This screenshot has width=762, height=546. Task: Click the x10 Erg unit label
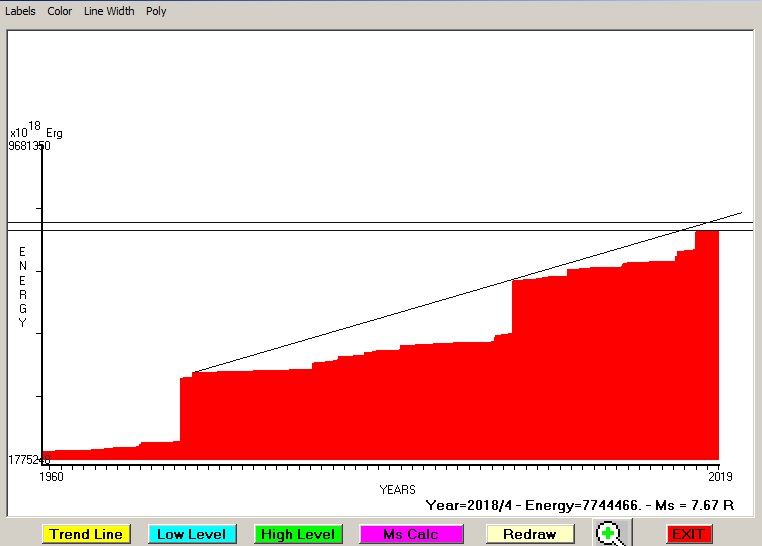[36, 131]
